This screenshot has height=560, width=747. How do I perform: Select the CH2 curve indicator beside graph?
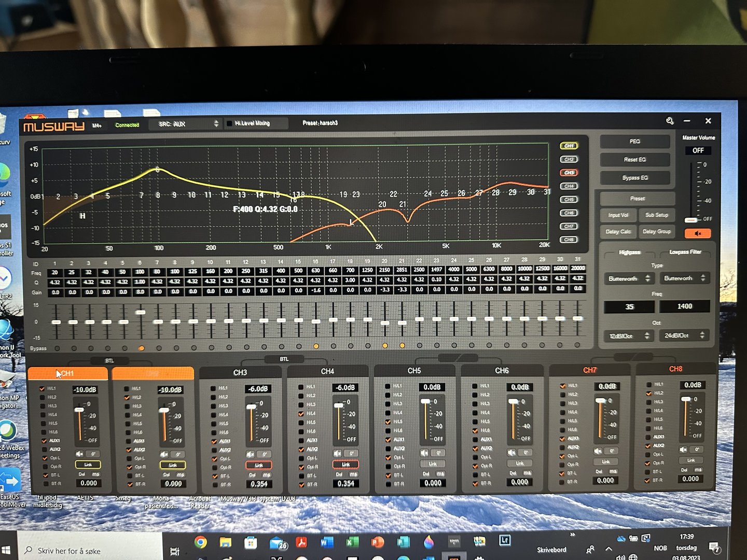pos(569,159)
